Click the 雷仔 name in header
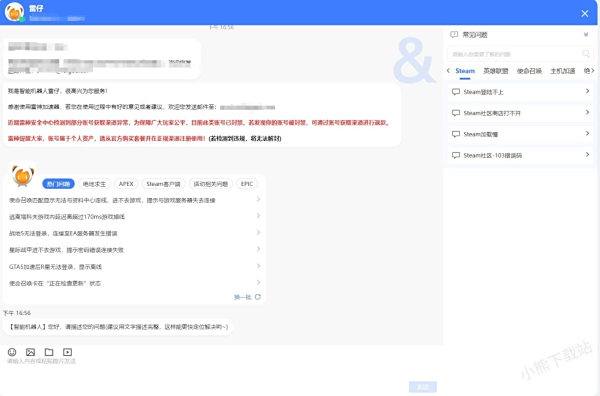Viewport: 600px width, 396px height. (x=36, y=8)
